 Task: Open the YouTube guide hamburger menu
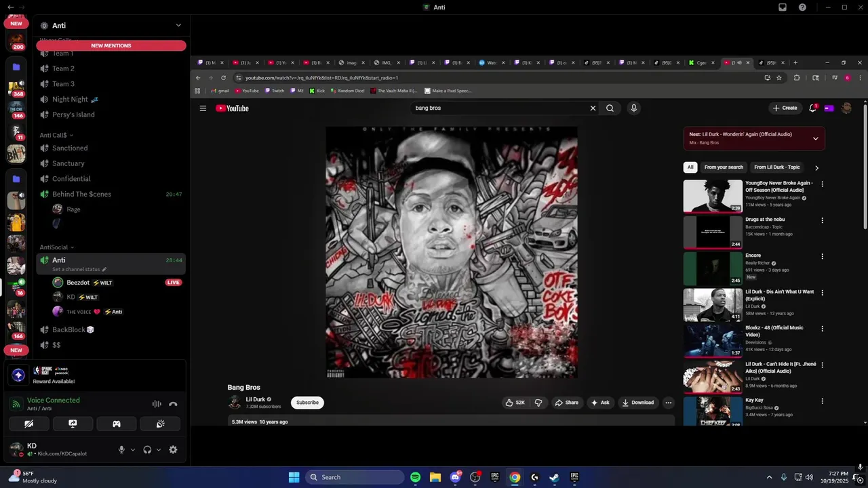pyautogui.click(x=203, y=108)
